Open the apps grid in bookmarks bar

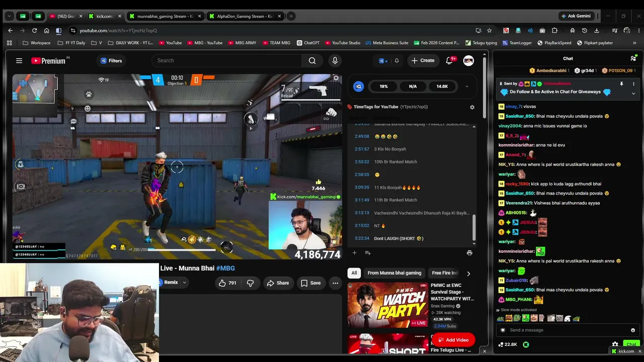pos(9,43)
